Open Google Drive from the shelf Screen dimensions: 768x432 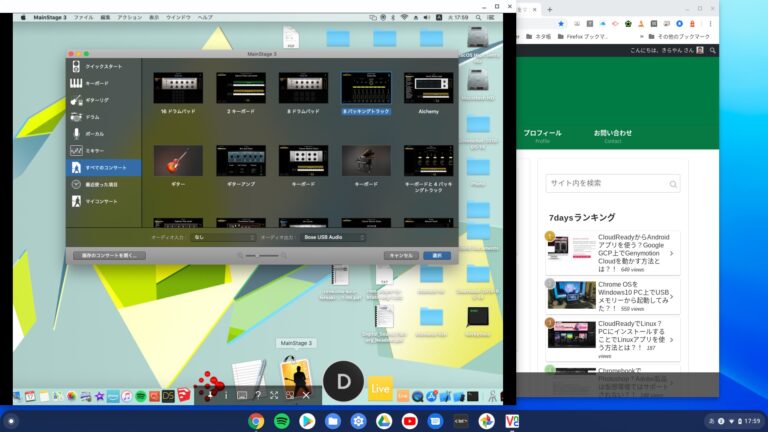click(384, 421)
